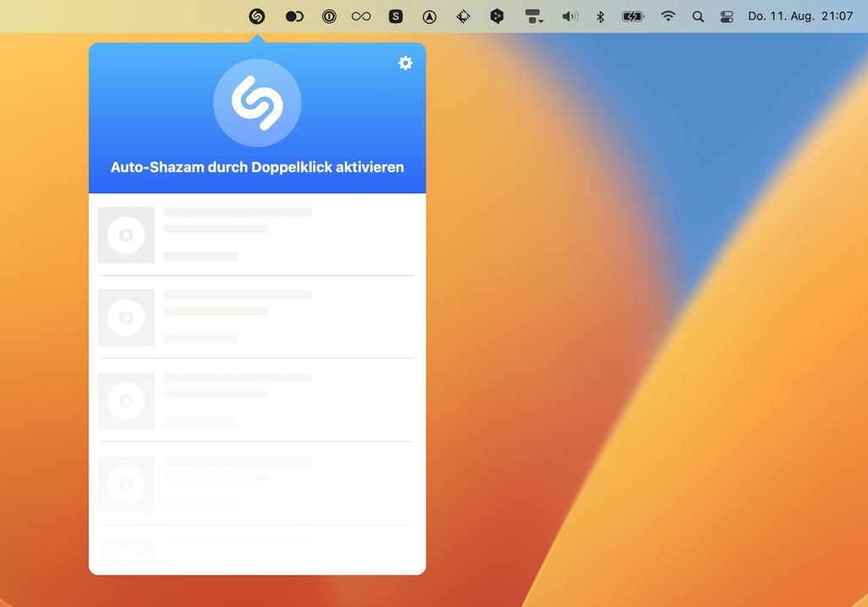Select the third placeholder song row
This screenshot has width=868, height=607.
(257, 400)
